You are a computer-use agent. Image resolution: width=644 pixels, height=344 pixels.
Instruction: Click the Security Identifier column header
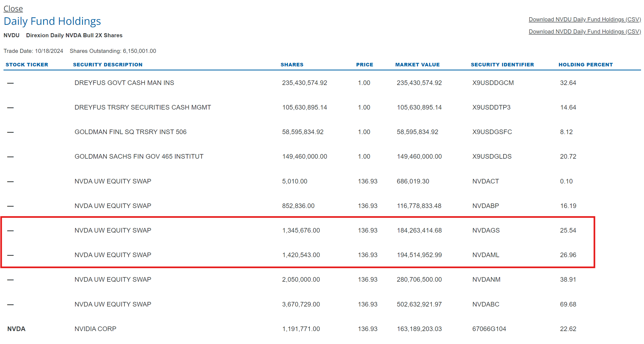[x=502, y=64]
